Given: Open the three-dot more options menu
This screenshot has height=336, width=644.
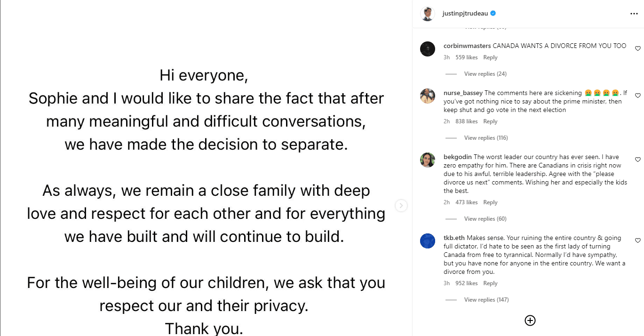Looking at the screenshot, I should (x=634, y=14).
